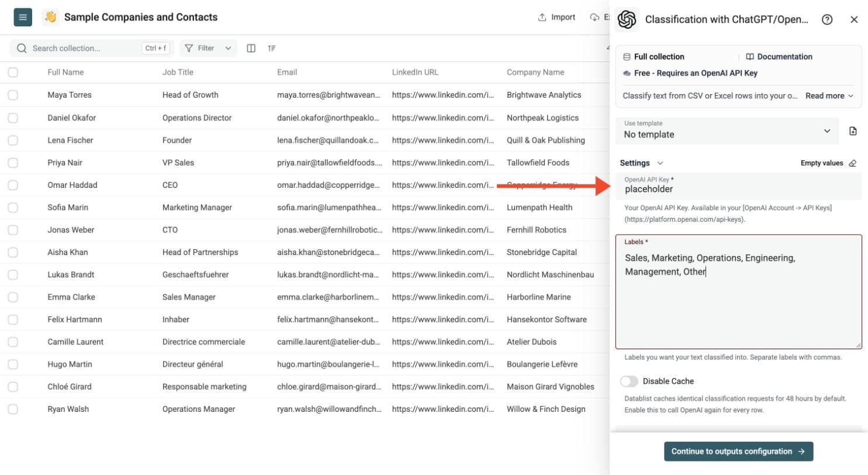Open the hamburger main menu
Image resolution: width=868 pixels, height=475 pixels.
23,18
